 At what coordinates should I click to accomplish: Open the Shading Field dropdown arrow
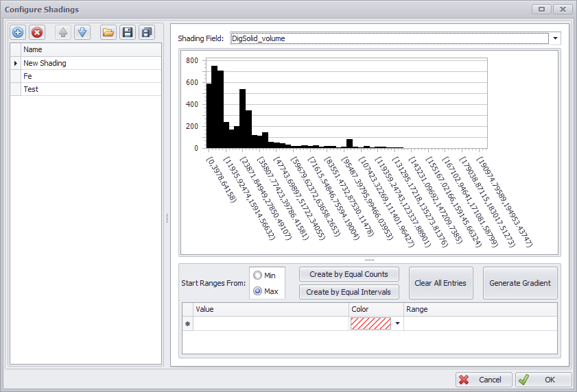coord(555,38)
